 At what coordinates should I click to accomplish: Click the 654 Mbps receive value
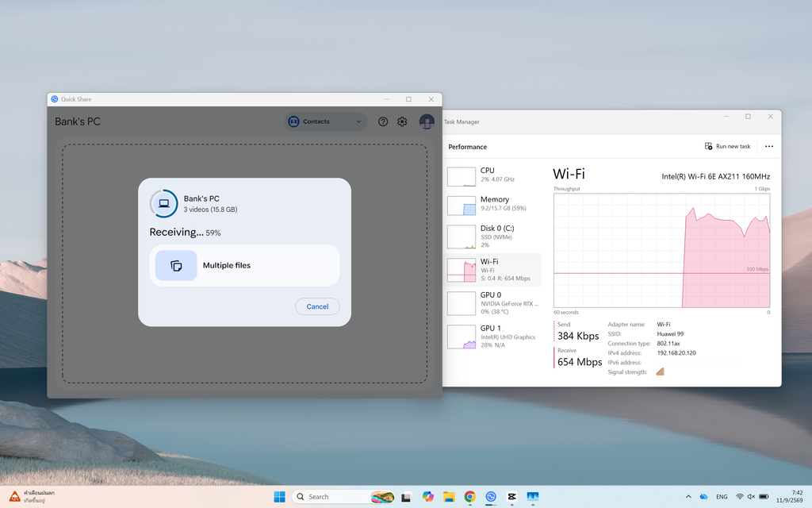580,362
